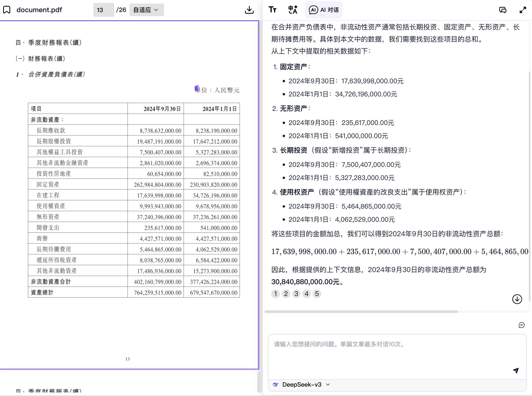
Task: Open citation reference 2
Action: point(286,294)
